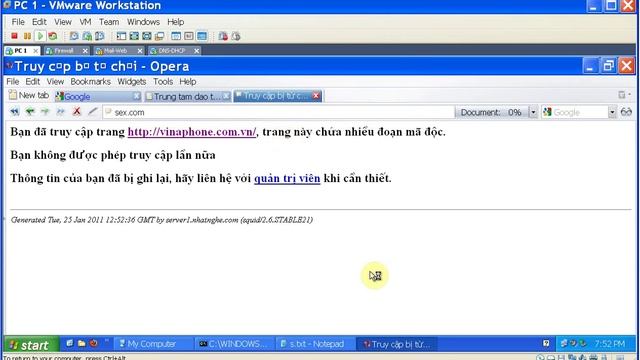Close the Firewall VM tab
The width and height of the screenshot is (640, 360).
tap(85, 51)
